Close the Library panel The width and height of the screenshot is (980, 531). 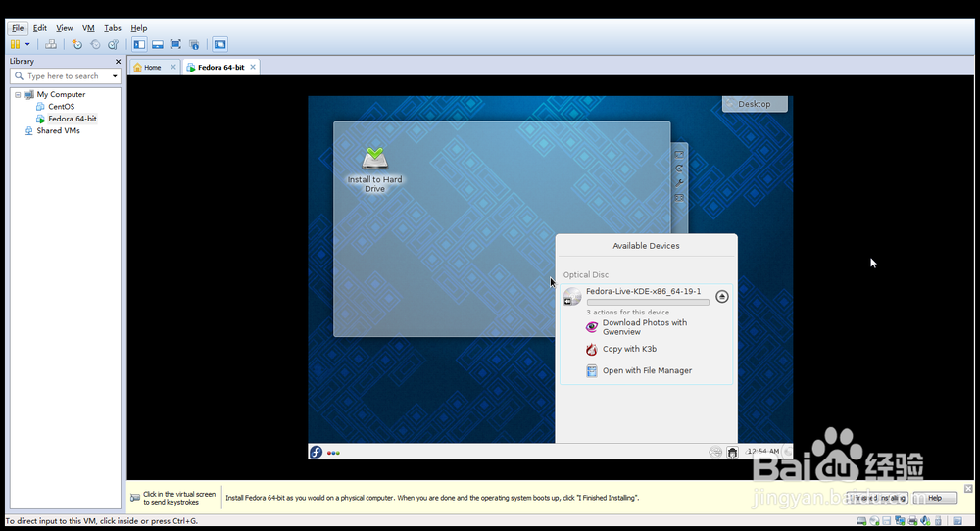point(118,61)
